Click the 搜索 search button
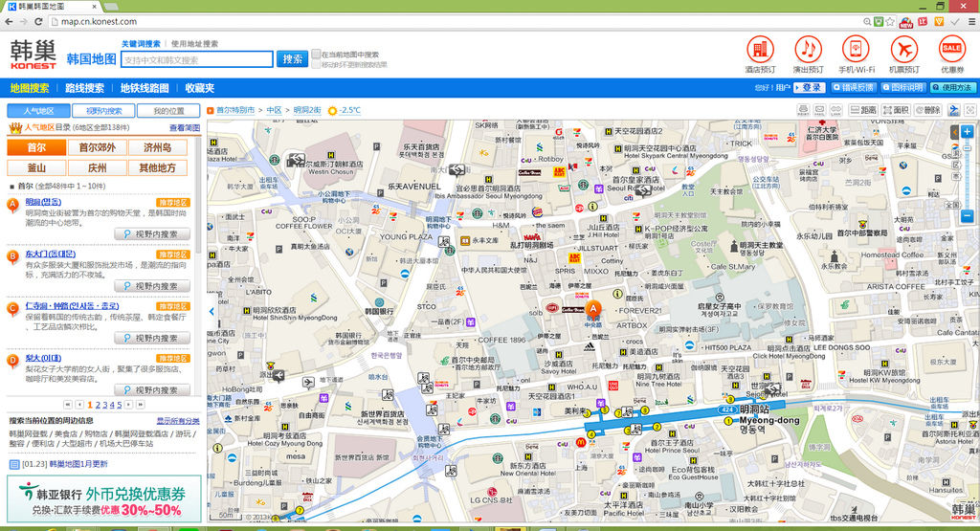This screenshot has width=980, height=531. pos(292,59)
